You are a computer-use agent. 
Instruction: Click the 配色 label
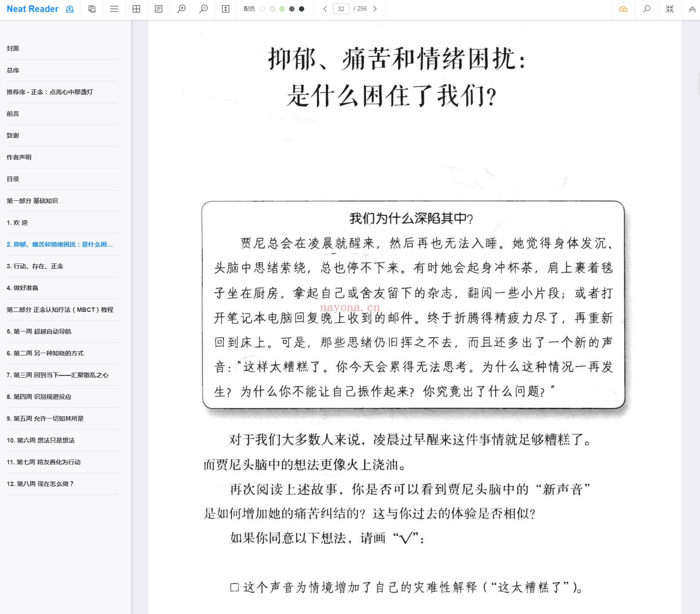(250, 9)
